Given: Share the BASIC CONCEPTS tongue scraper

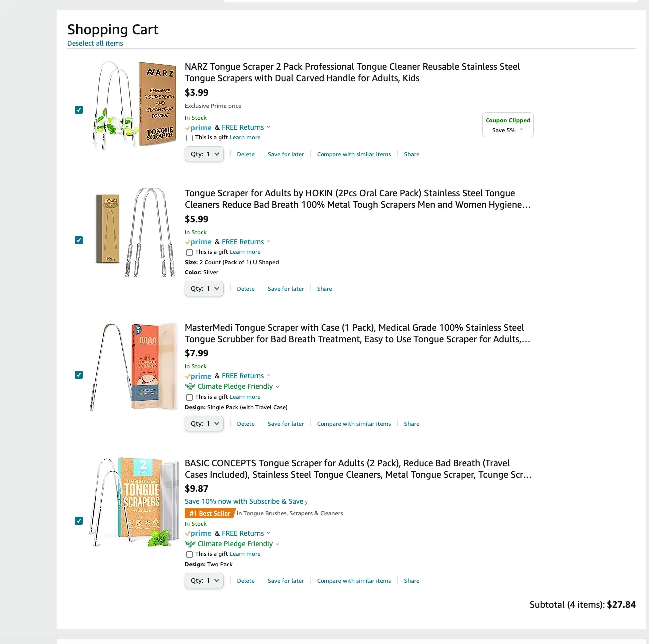Looking at the screenshot, I should tap(412, 581).
